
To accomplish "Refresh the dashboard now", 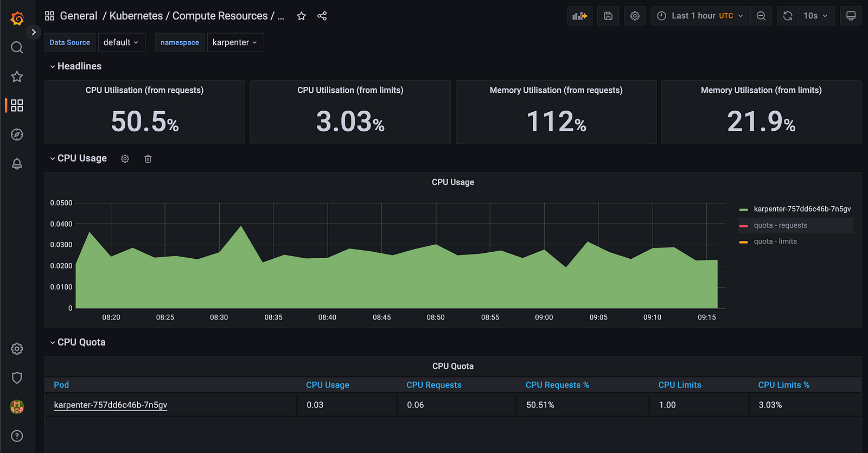I will (788, 16).
